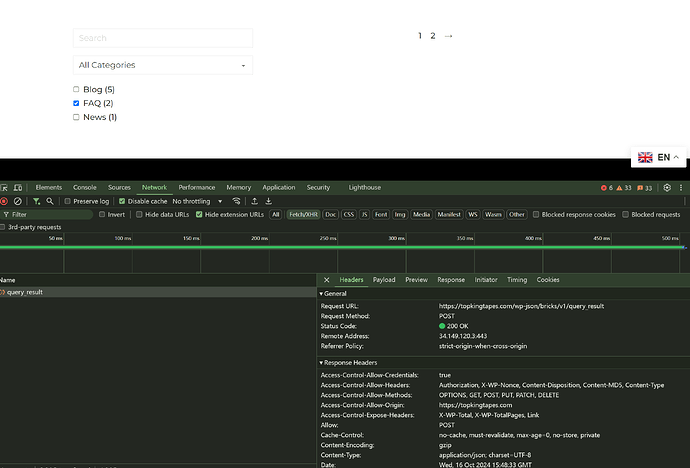Image resolution: width=690 pixels, height=468 pixels.
Task: Close the request details panel
Action: (327, 280)
